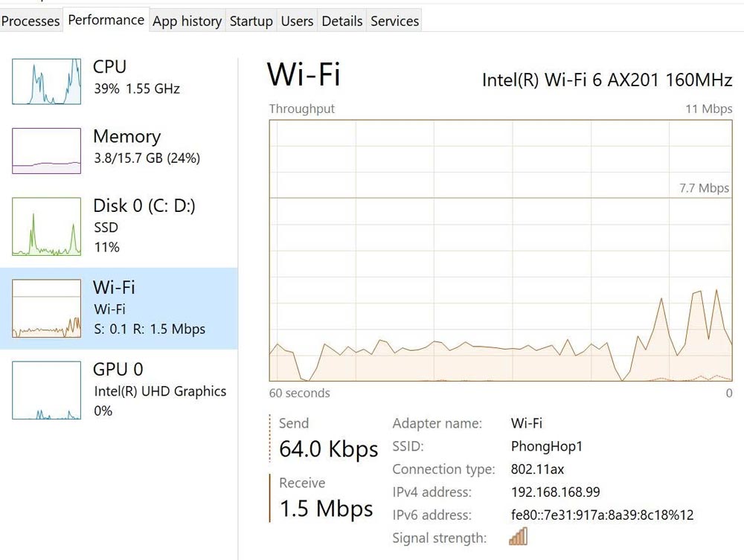744x560 pixels.
Task: Click the 64.0 Kbps Send value
Action: pyautogui.click(x=327, y=449)
